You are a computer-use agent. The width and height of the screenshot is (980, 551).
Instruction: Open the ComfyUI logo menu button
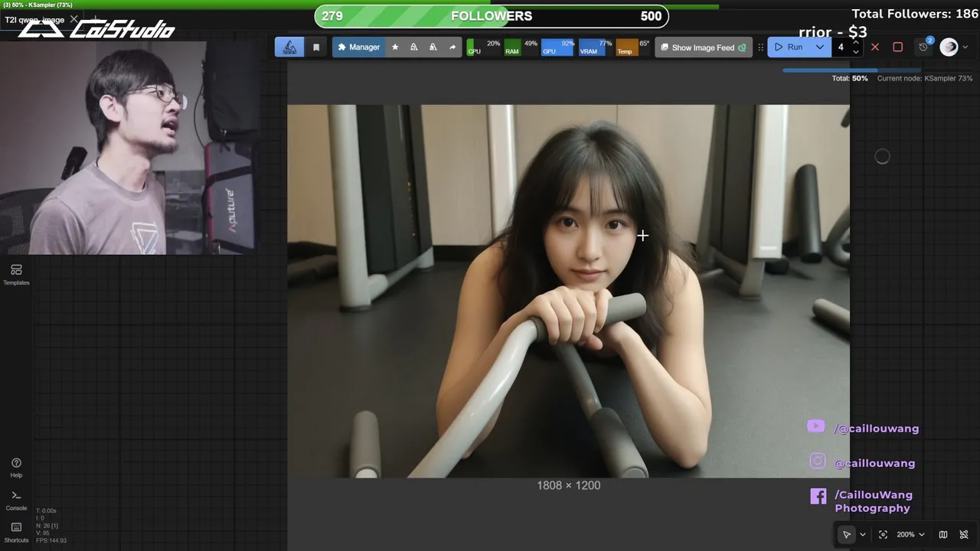289,47
